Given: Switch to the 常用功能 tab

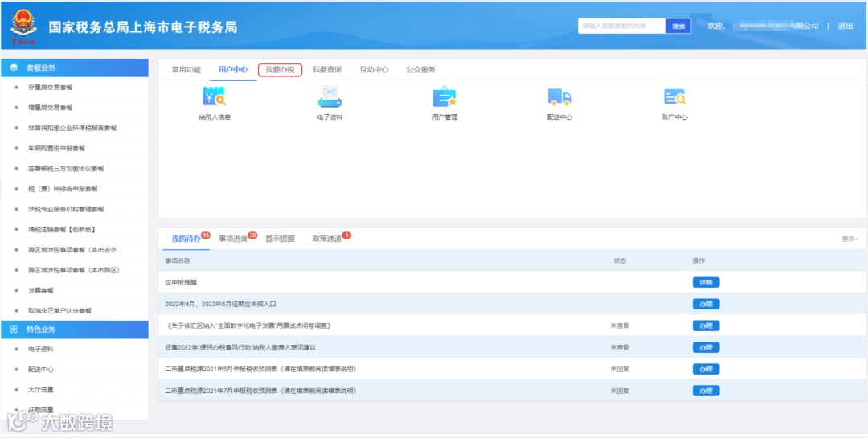Looking at the screenshot, I should 186,70.
